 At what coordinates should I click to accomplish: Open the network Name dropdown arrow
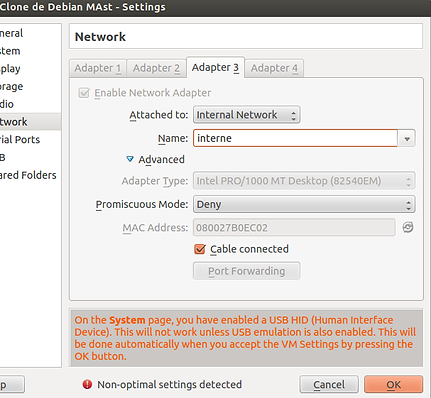[x=407, y=138]
